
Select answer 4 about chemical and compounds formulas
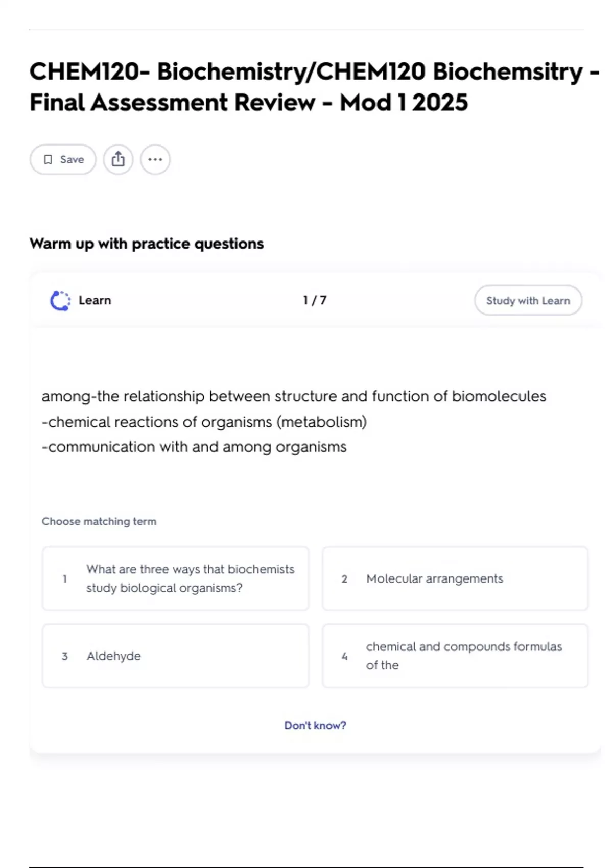coord(455,656)
